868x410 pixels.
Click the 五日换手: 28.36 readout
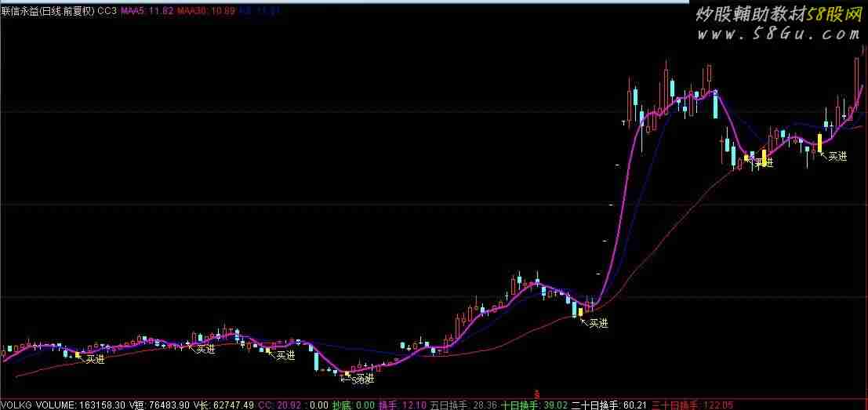point(463,405)
